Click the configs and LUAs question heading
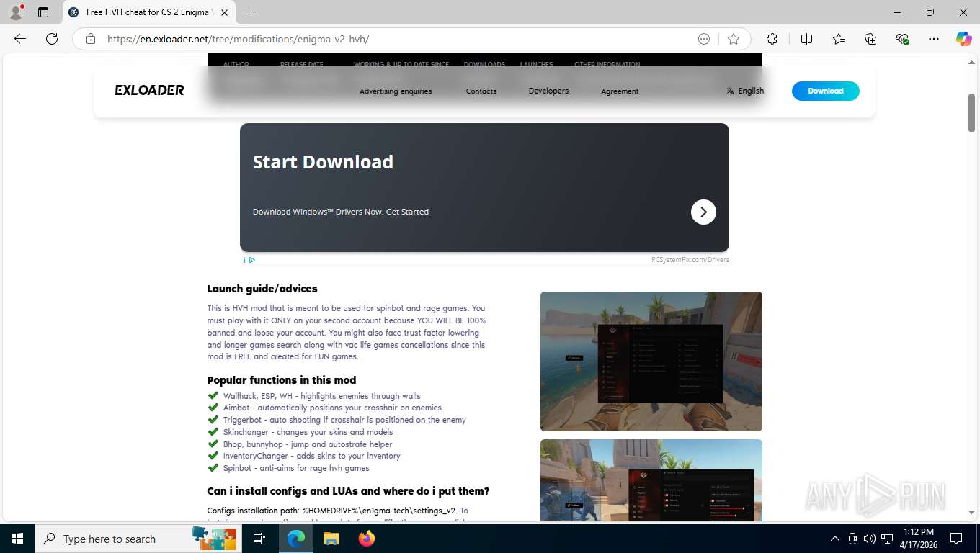 click(x=348, y=491)
